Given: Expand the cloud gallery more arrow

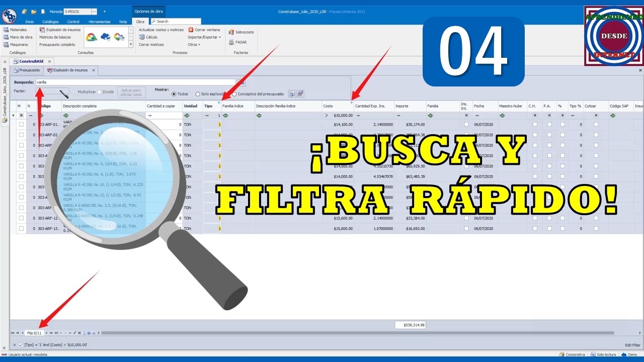Looking at the screenshot, I should pos(131,45).
